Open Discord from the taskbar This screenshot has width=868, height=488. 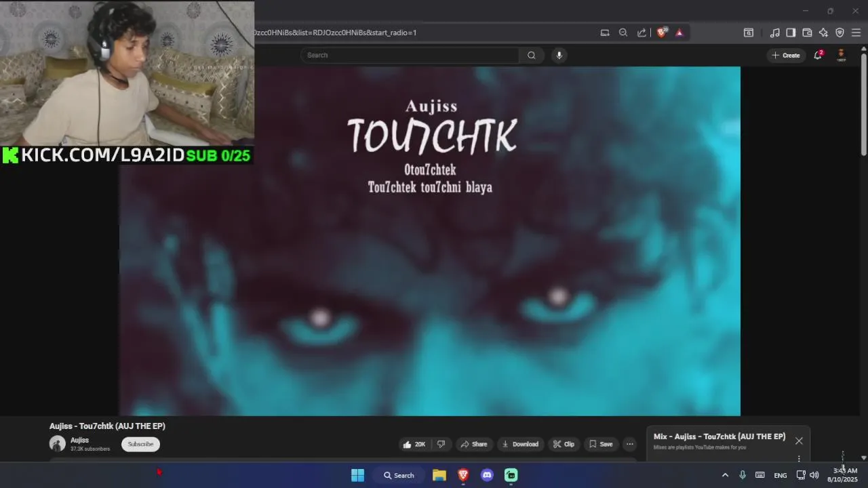487,475
